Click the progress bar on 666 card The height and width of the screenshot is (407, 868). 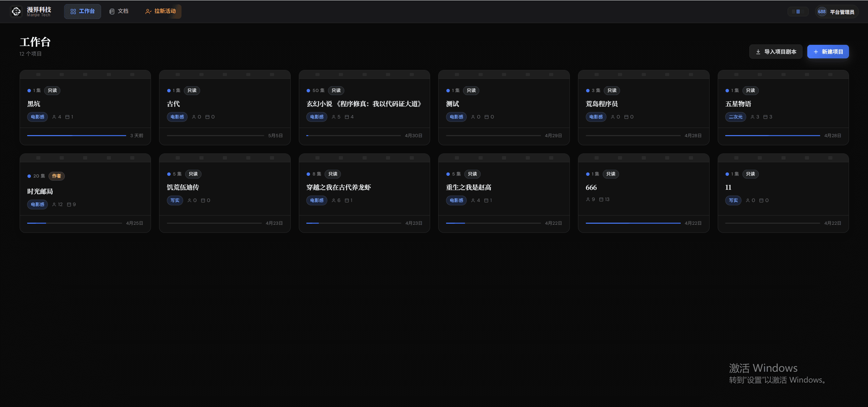pyautogui.click(x=633, y=223)
